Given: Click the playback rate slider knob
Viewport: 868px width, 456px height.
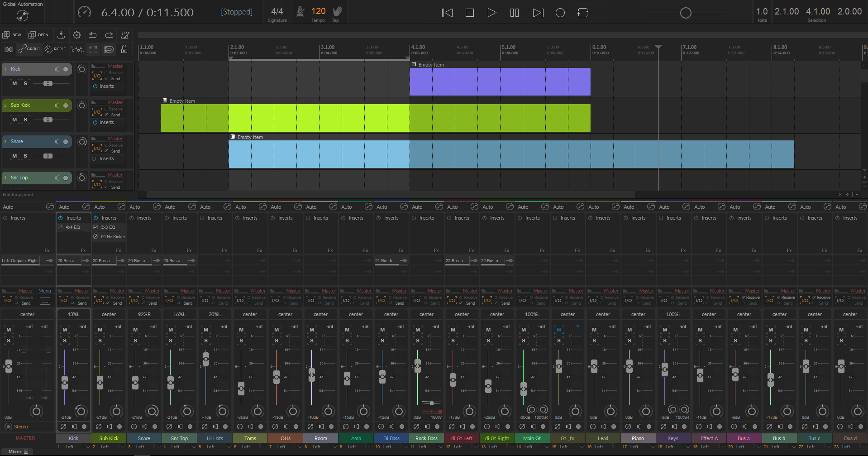Looking at the screenshot, I should pyautogui.click(x=685, y=13).
